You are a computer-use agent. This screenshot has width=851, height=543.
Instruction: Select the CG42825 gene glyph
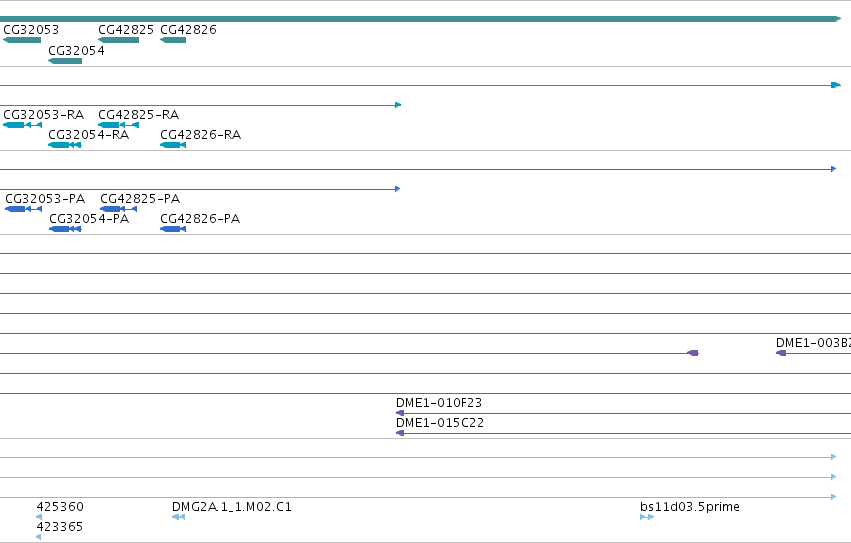pyautogui.click(x=118, y=40)
